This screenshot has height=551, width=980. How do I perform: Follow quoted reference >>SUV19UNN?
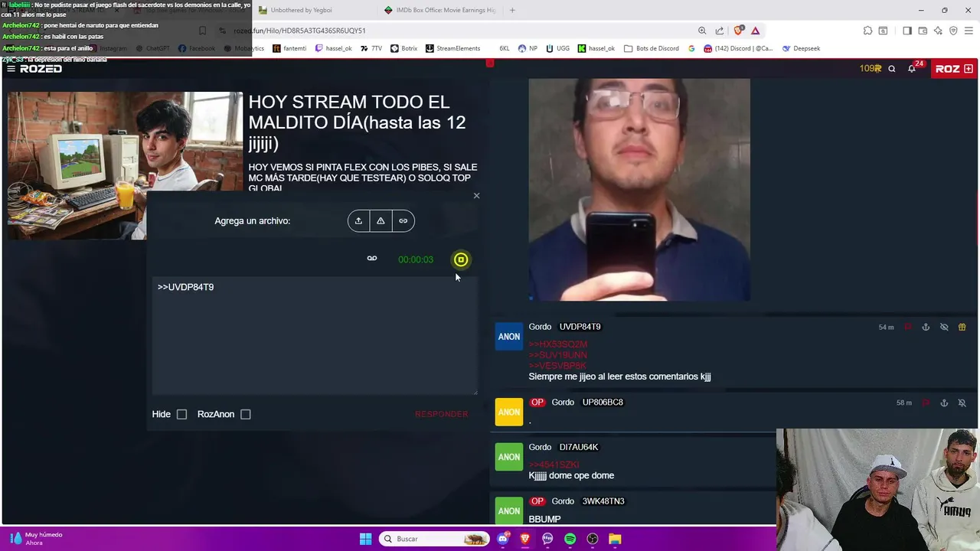point(558,355)
